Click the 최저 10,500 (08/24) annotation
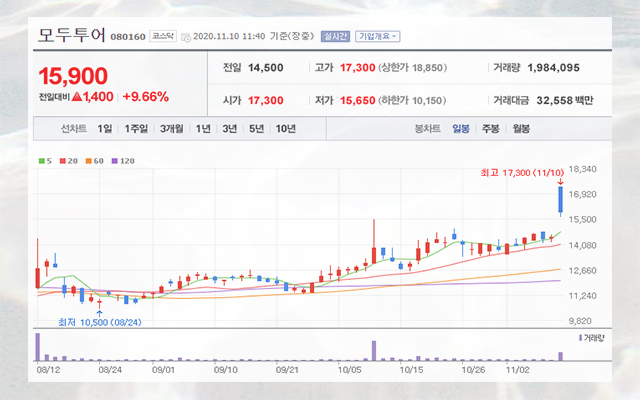640x400 pixels. (x=100, y=322)
